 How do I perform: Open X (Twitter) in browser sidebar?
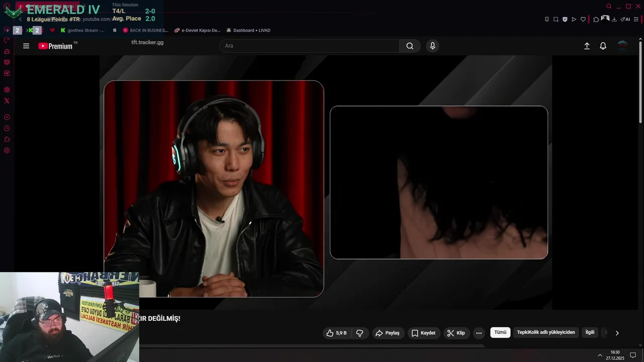(x=7, y=101)
